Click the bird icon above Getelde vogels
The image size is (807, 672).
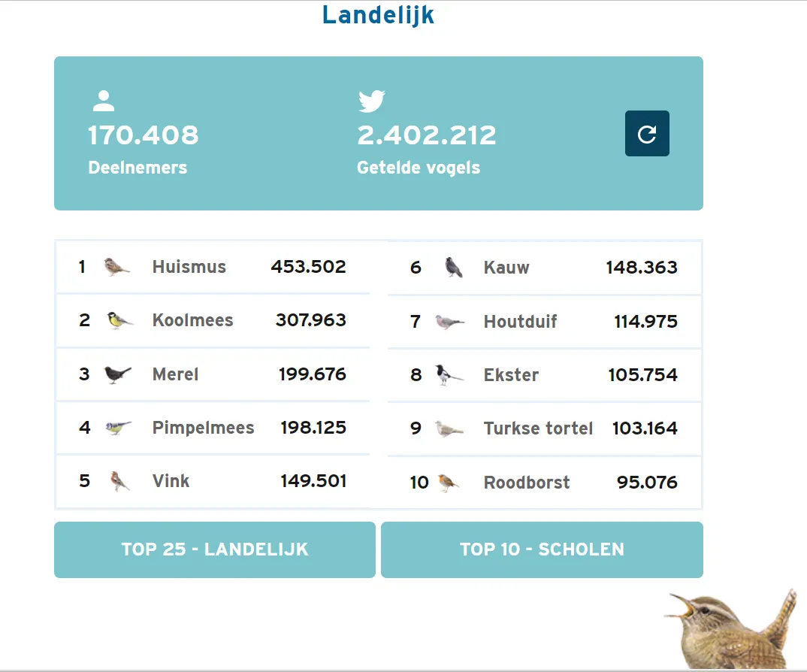click(371, 101)
